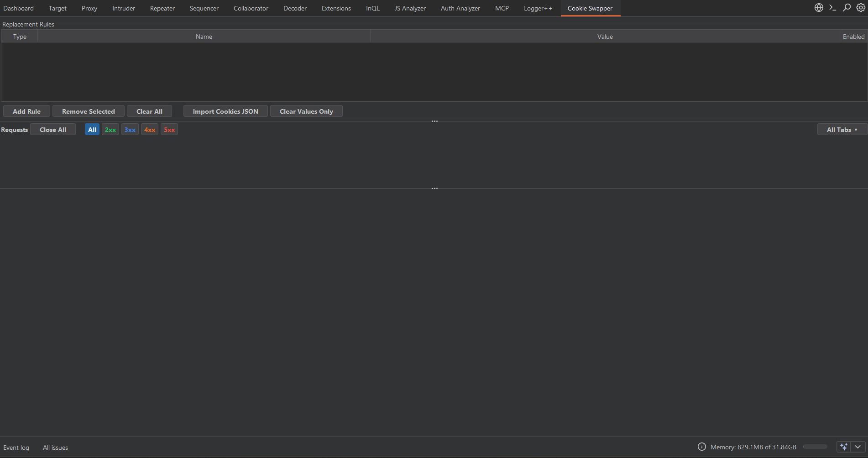Open the Collaborator tab

pos(251,8)
